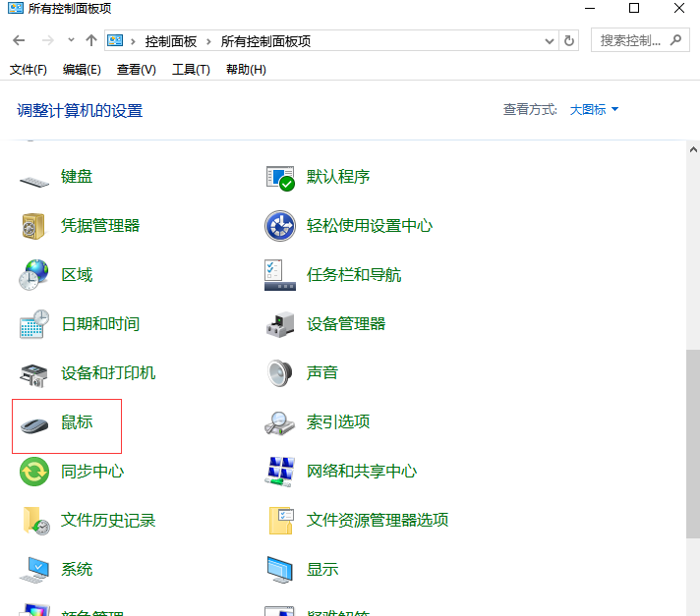This screenshot has height=616, width=700.
Task: Open the 日期和时间 calendar icon
Action: click(34, 324)
